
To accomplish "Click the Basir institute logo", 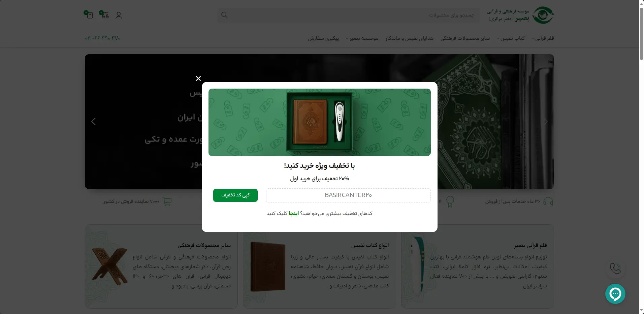I will point(520,15).
